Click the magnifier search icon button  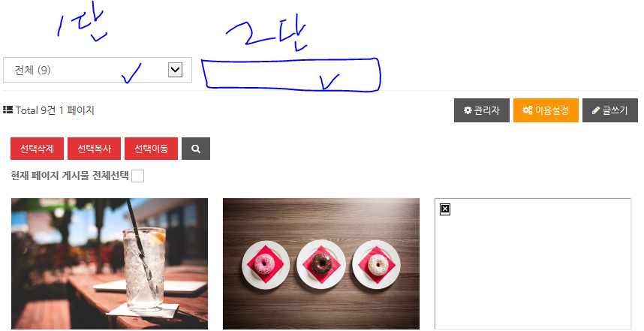tap(196, 149)
